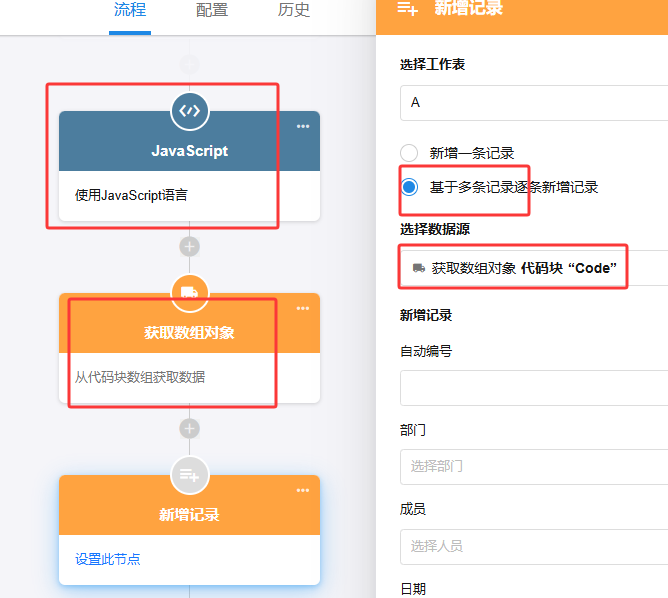Open the 选择数据源 dropdown with 获取数组对象
668x598 pixels.
[x=534, y=268]
